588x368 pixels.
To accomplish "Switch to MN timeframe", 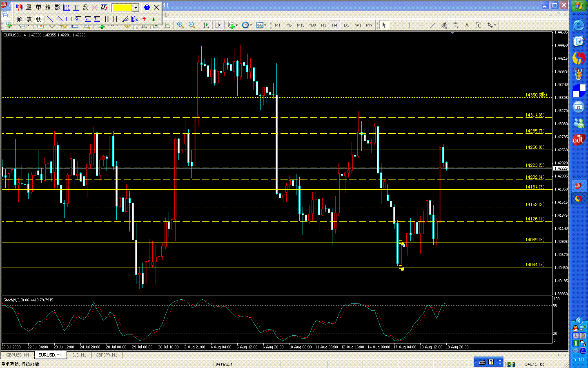I will pyautogui.click(x=369, y=25).
